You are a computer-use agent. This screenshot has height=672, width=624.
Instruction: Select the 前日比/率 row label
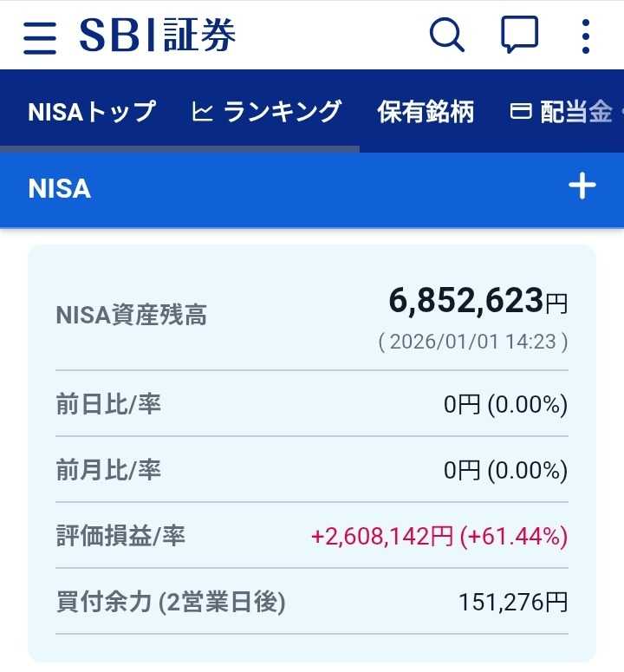tap(108, 404)
